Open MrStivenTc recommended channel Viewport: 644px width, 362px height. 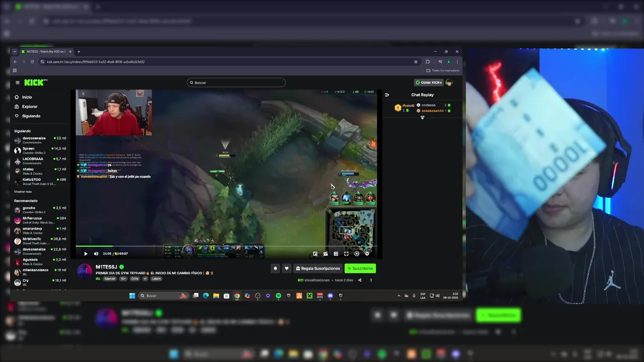pos(40,241)
